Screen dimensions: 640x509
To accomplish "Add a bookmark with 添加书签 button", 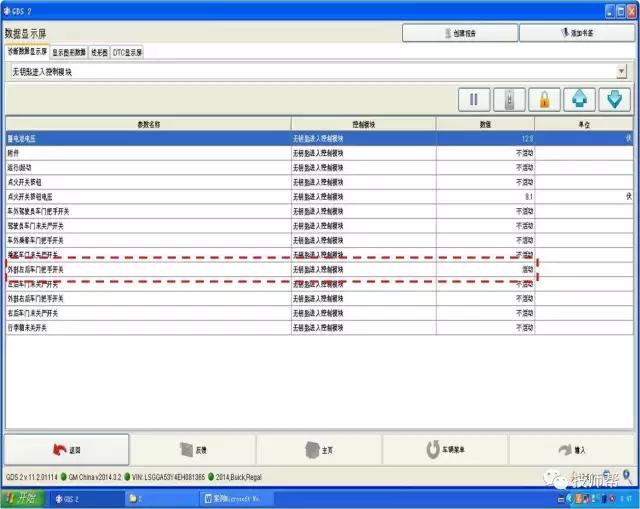I will pos(577,33).
